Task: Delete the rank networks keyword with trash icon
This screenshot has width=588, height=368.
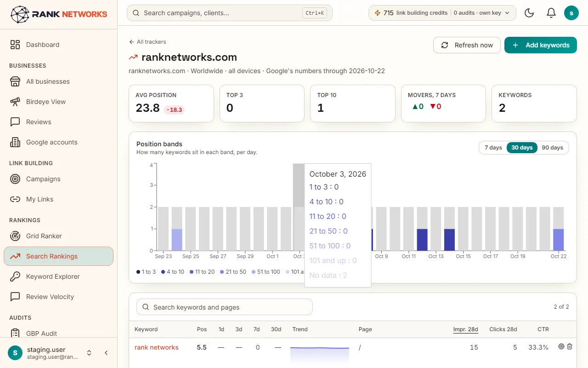Action: coord(570,347)
